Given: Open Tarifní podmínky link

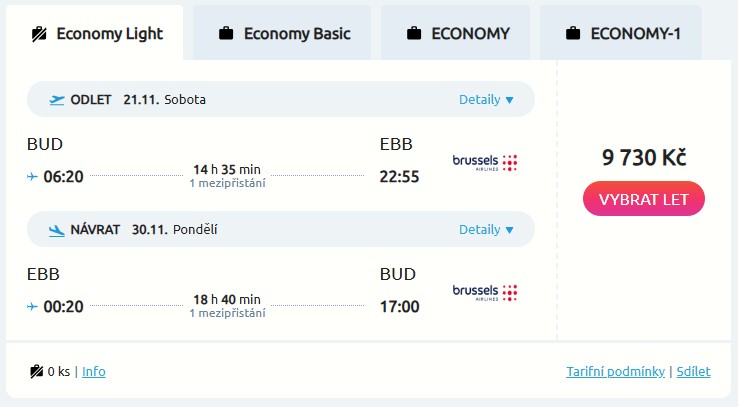Looking at the screenshot, I should [615, 372].
